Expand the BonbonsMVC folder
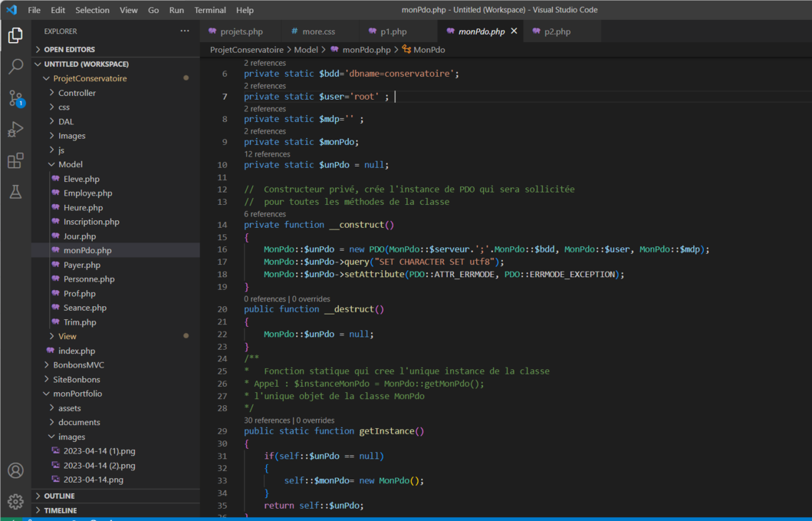The height and width of the screenshot is (521, 812). click(79, 365)
